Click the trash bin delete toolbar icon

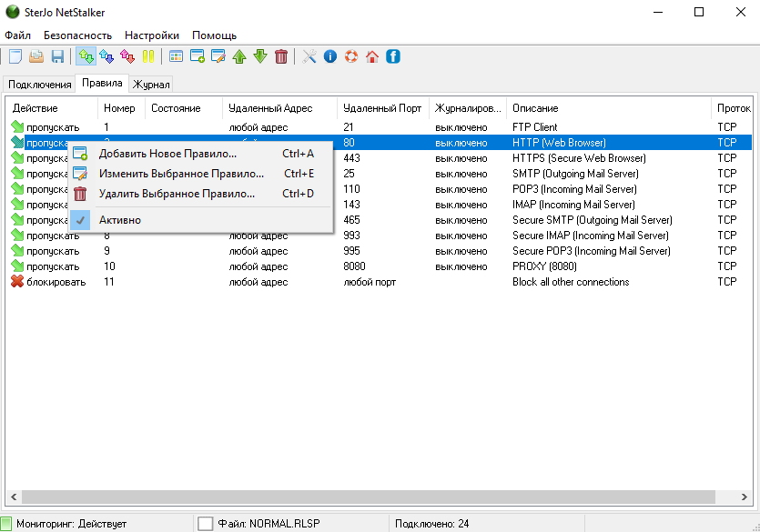pyautogui.click(x=281, y=56)
